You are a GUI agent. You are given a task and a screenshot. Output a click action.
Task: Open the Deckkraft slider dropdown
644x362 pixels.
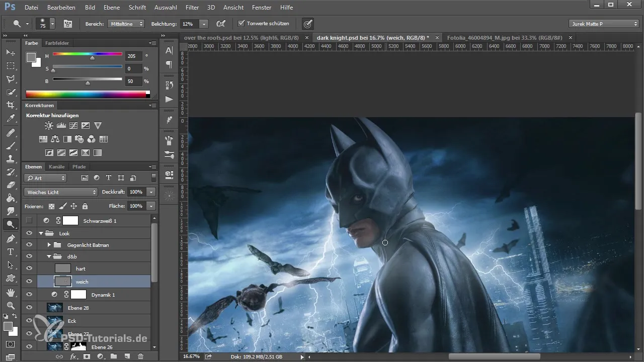click(x=151, y=192)
